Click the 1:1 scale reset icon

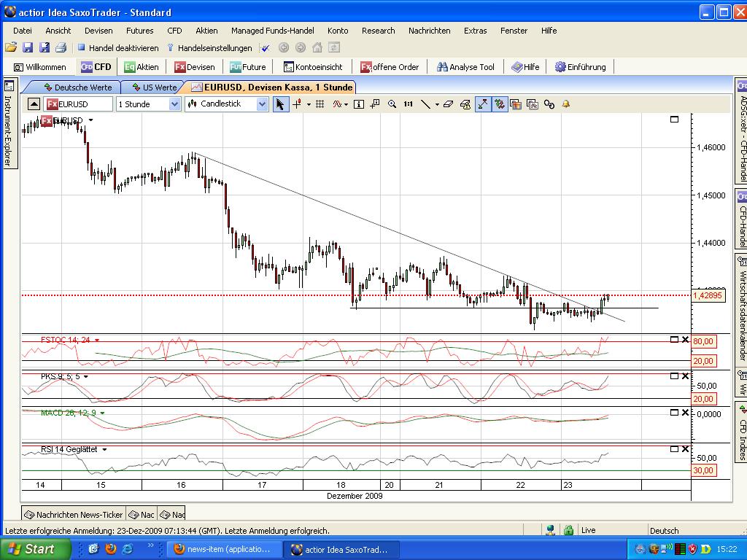[x=409, y=104]
